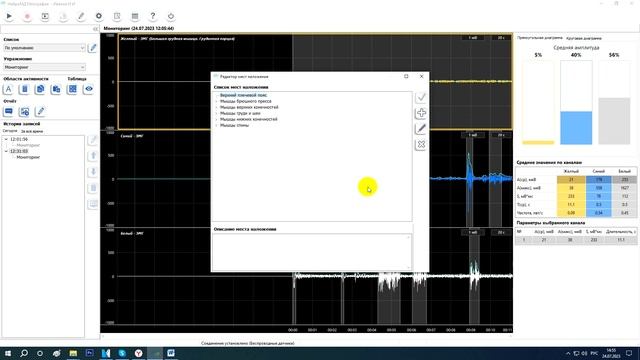
Task: Open the settings gear in the top toolbar
Action: [99, 16]
